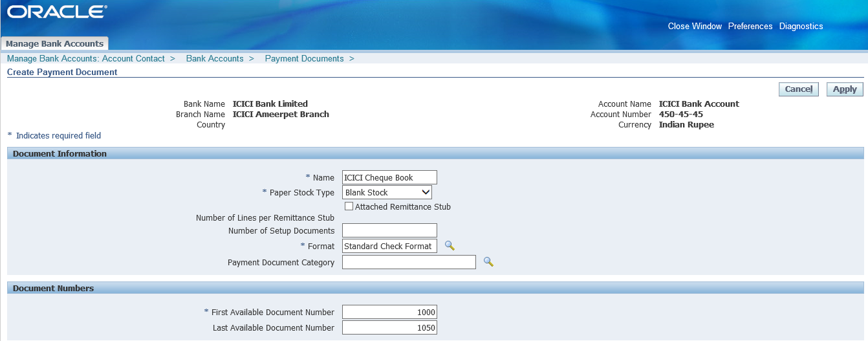Select the Manage Bank Accounts tab
868x341 pixels.
[55, 43]
